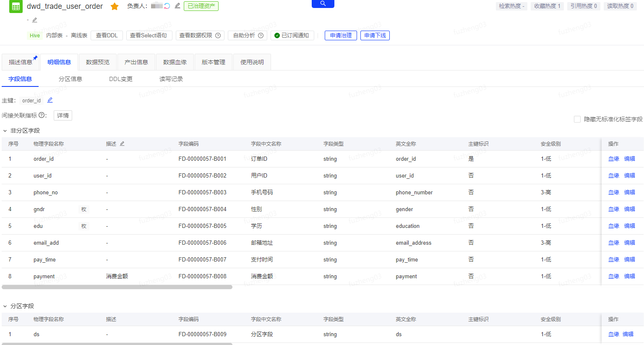
Task: Click the non-partition table horizontal scrollbar
Action: click(117, 287)
